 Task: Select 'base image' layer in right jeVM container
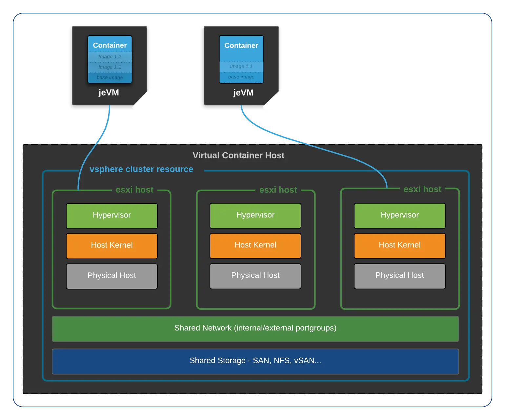coord(241,77)
